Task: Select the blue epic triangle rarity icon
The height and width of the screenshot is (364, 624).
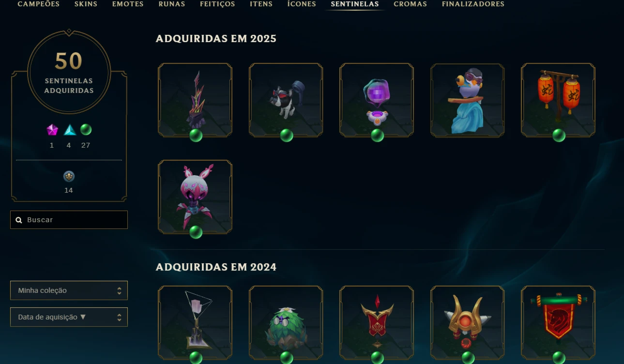Action: coord(70,130)
